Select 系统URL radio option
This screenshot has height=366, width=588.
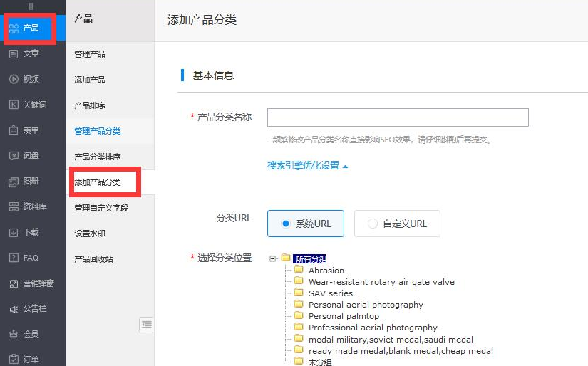pos(306,224)
